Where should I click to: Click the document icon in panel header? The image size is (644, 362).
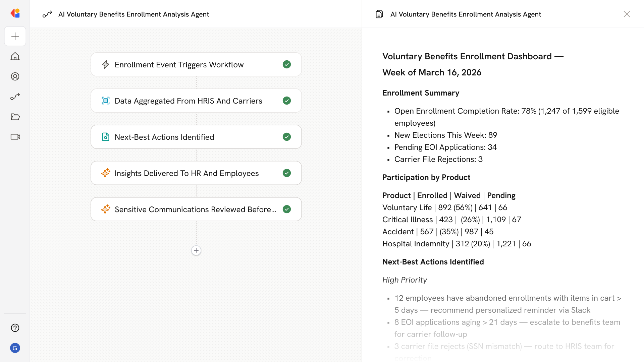click(379, 14)
